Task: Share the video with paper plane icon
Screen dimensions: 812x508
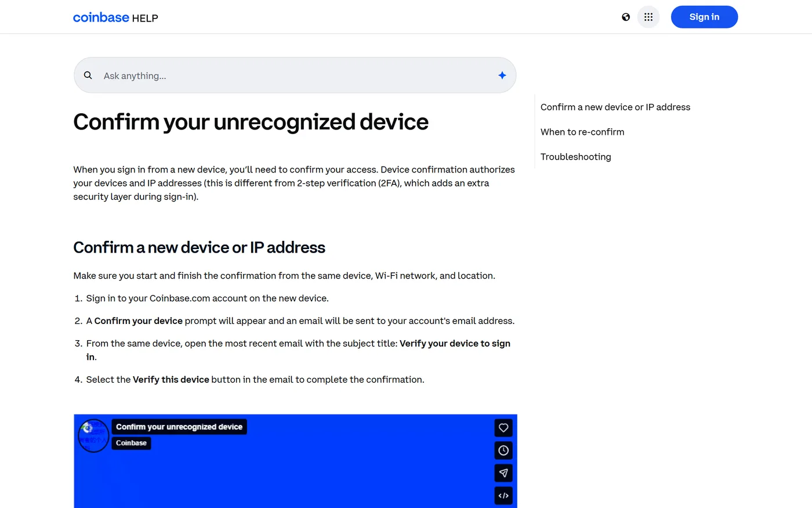Action: 503,473
